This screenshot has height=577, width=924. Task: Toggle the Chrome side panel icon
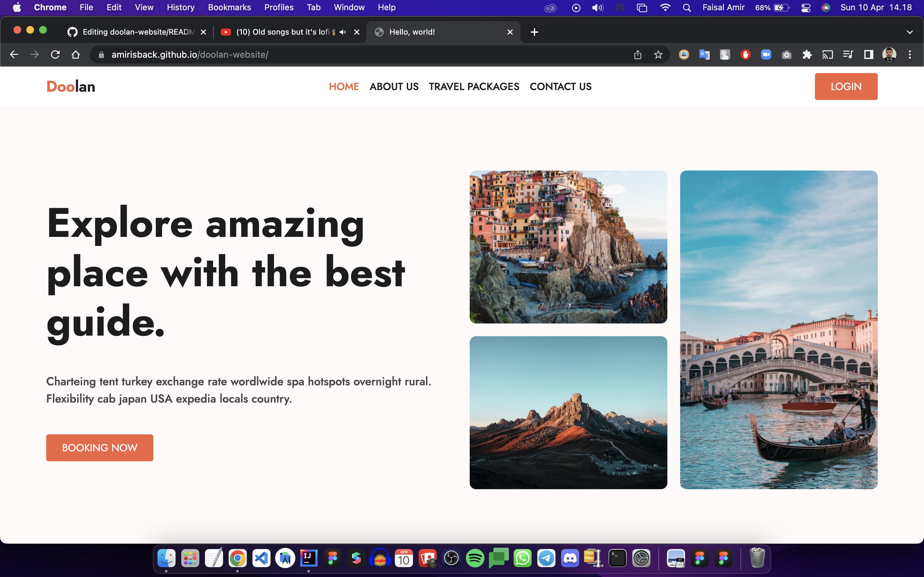tap(868, 54)
